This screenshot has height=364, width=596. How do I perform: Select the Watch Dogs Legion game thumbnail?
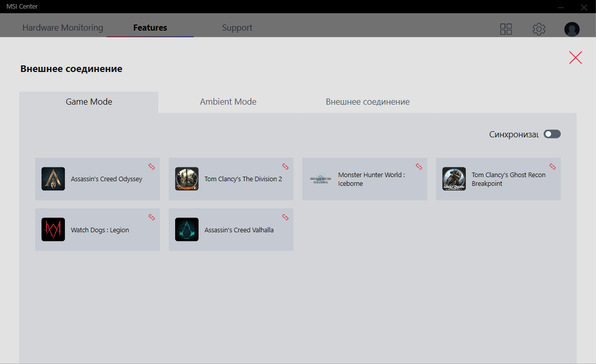tap(53, 230)
